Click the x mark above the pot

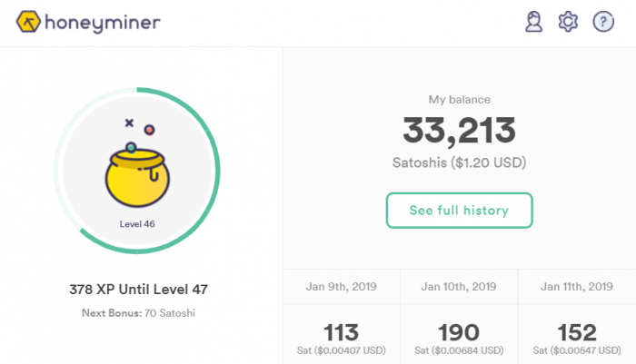pyautogui.click(x=129, y=123)
